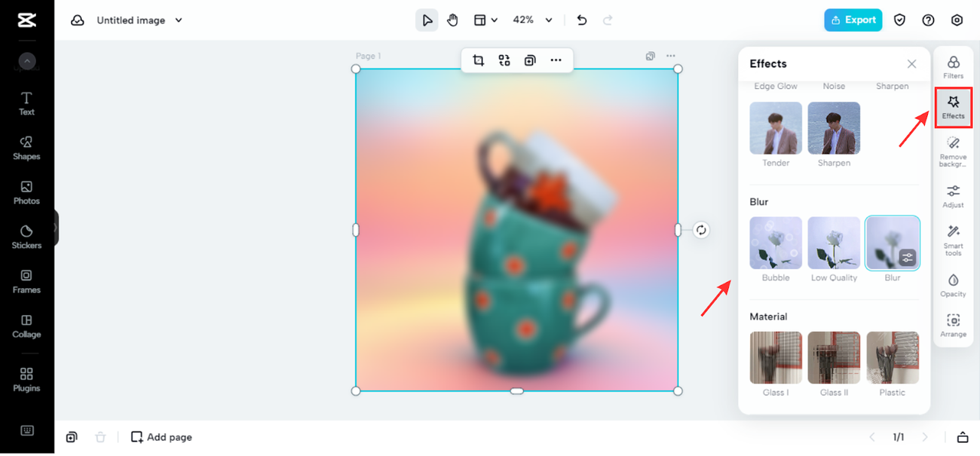The image size is (980, 456).
Task: Click the duplicate icon in floating toolbar
Action: [530, 61]
